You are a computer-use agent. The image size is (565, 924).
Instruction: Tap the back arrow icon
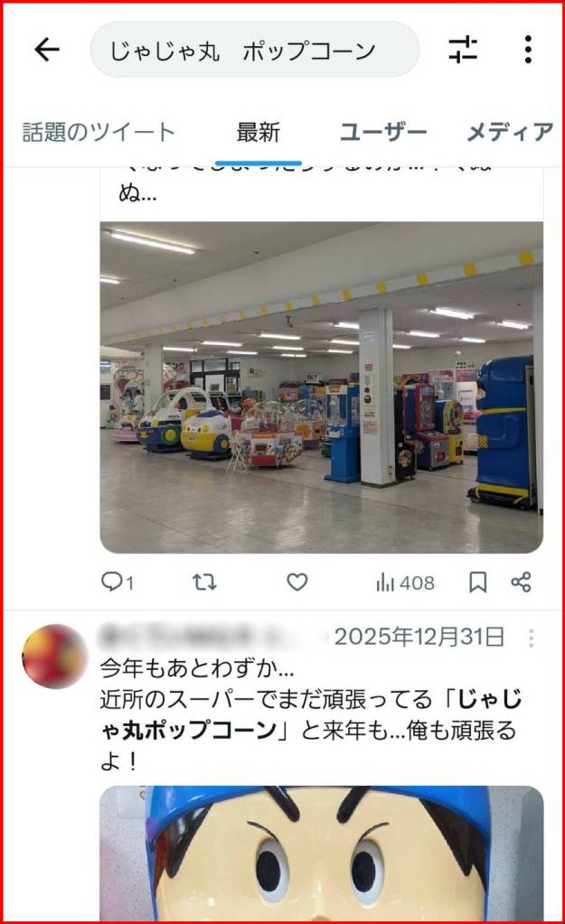tap(47, 50)
